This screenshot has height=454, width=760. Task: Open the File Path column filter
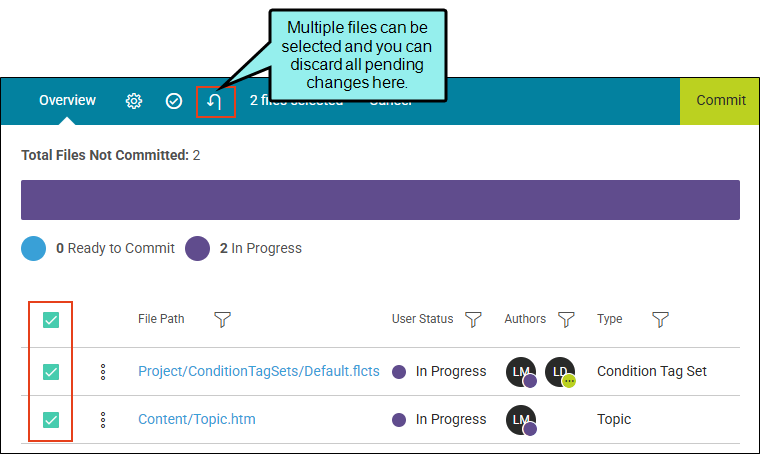(223, 319)
